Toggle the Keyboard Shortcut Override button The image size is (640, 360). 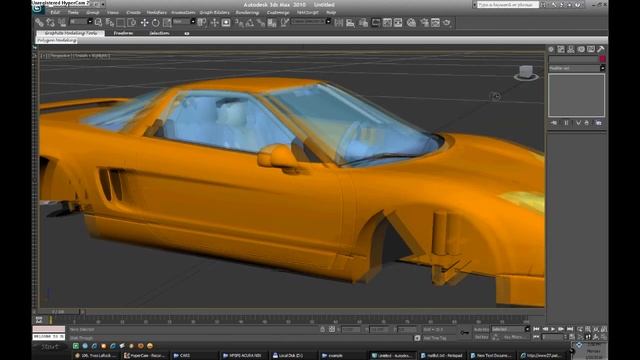click(226, 22)
